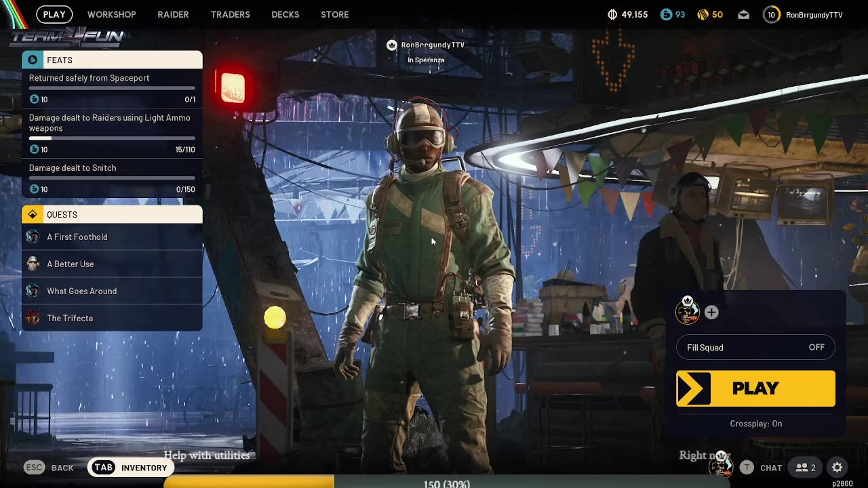Open the RonBrrgundyTTV profile name at top right
The image size is (868, 488).
(x=814, y=15)
